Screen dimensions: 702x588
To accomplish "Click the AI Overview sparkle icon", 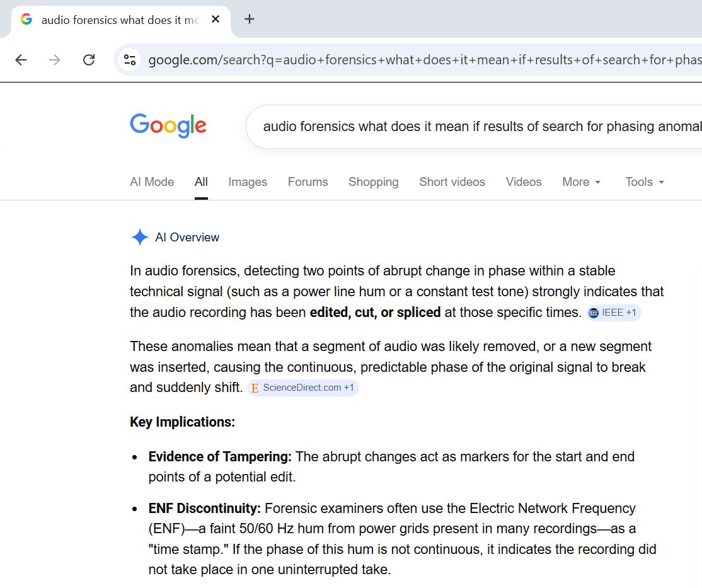I will click(x=139, y=238).
